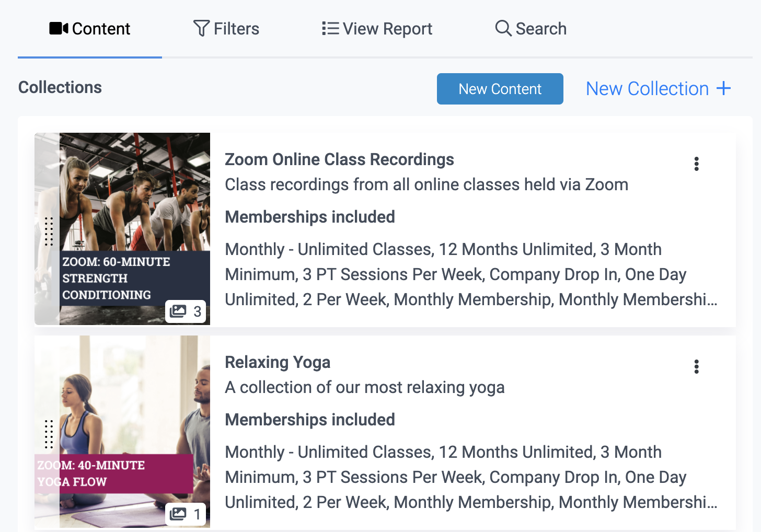Click the video camera Content icon

point(59,28)
